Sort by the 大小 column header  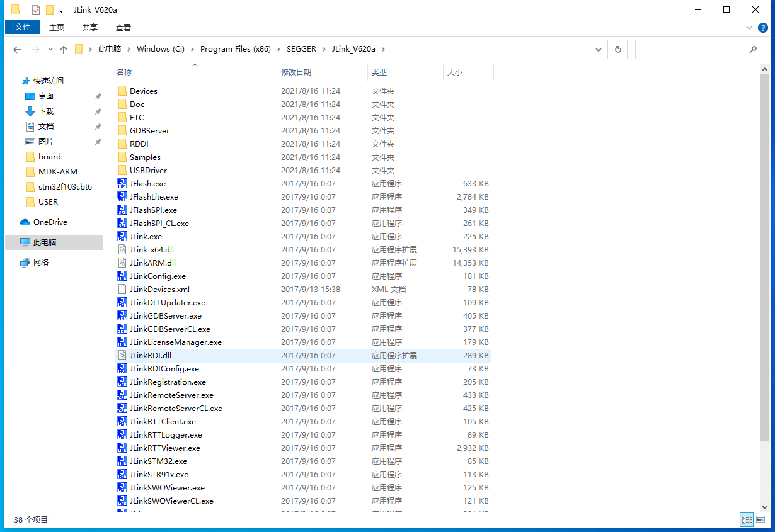[469, 72]
